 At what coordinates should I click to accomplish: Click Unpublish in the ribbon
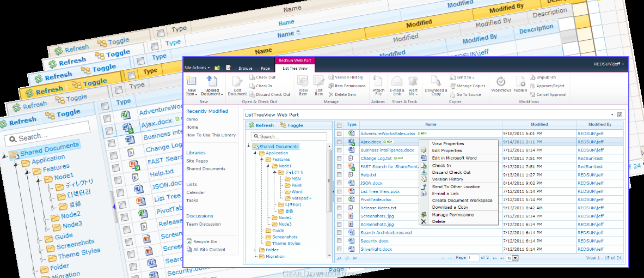(x=543, y=77)
